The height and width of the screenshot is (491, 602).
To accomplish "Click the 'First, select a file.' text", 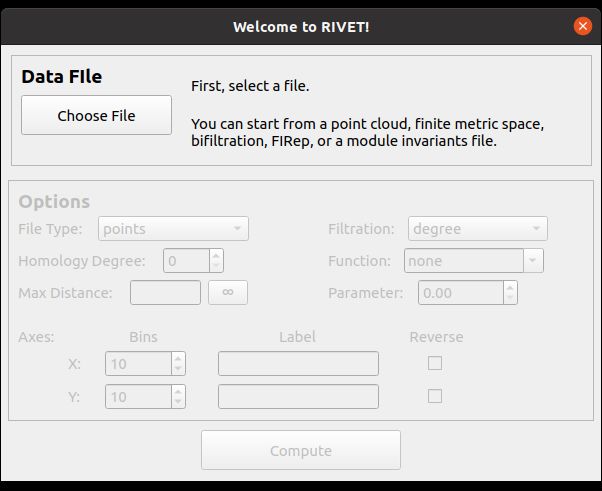I will click(x=250, y=86).
